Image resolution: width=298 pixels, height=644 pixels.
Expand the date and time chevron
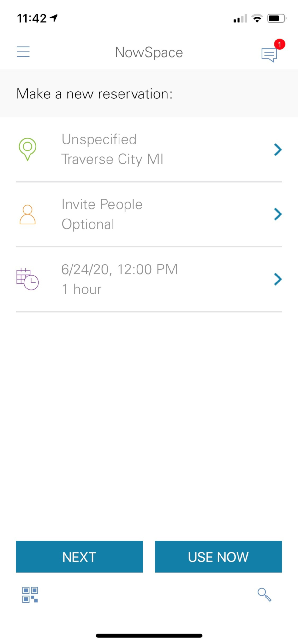[278, 279]
